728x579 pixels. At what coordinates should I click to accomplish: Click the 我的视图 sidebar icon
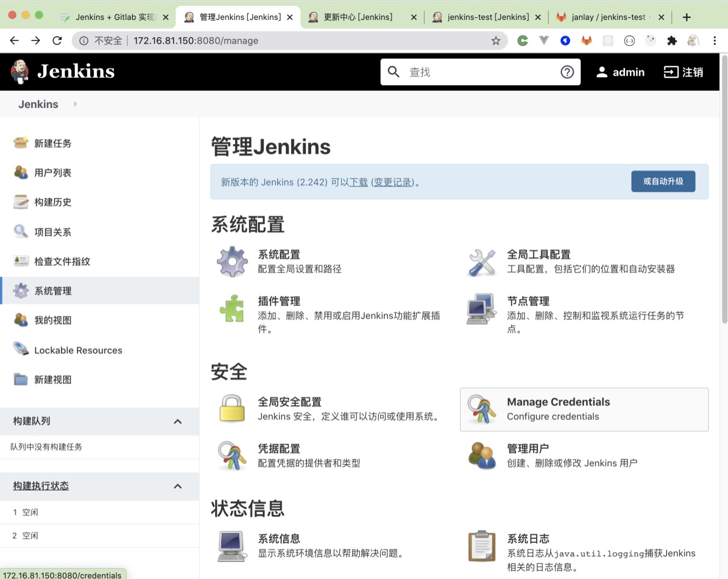tap(21, 320)
